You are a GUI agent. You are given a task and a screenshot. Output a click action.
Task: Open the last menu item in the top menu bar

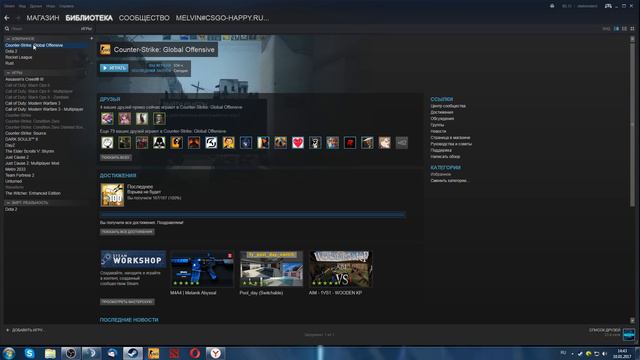tap(66, 6)
